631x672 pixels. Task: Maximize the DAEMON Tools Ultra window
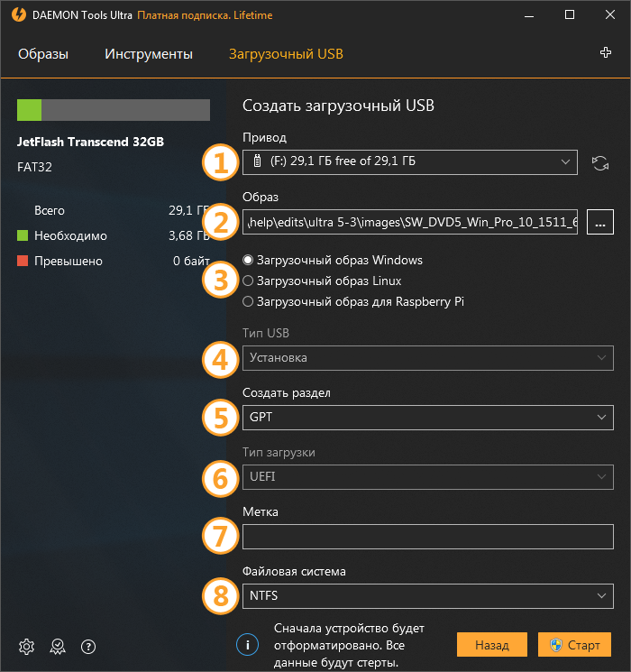click(x=570, y=15)
